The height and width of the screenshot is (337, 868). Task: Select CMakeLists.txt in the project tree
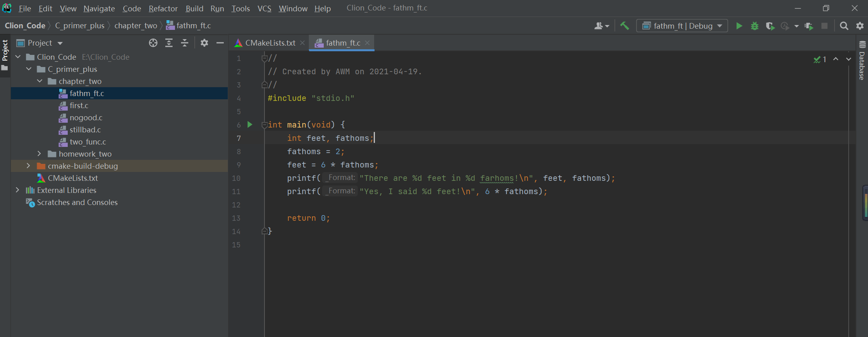pos(73,178)
